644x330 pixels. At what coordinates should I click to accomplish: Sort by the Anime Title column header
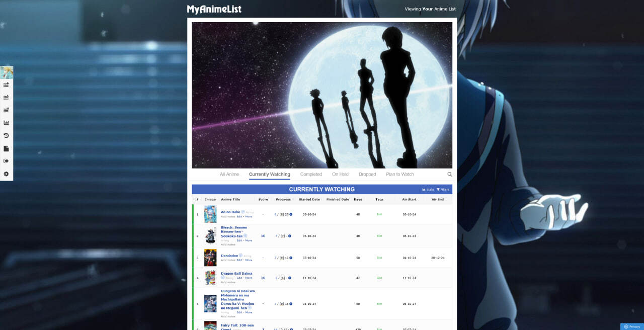pos(230,200)
